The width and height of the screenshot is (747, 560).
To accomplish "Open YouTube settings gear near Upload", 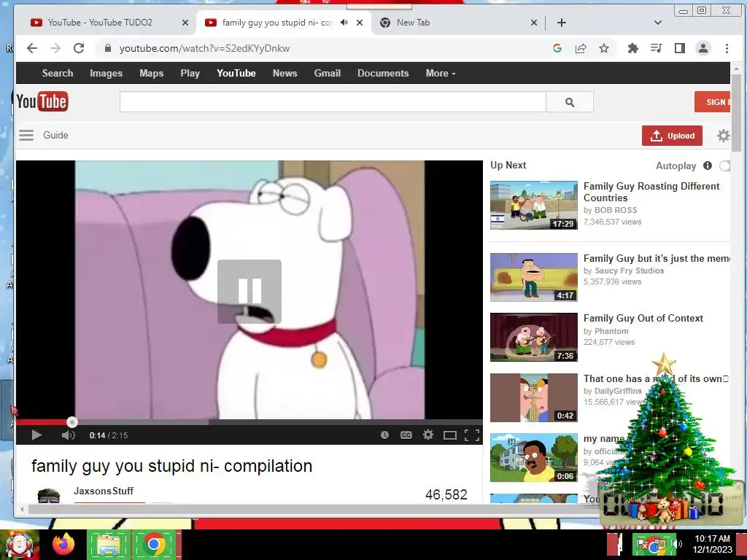I will click(x=723, y=136).
